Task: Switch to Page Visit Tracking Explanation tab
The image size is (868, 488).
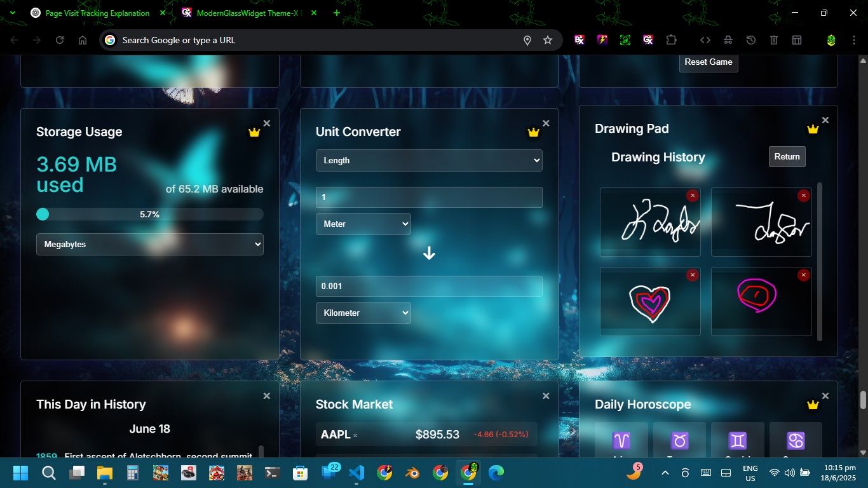Action: (97, 13)
